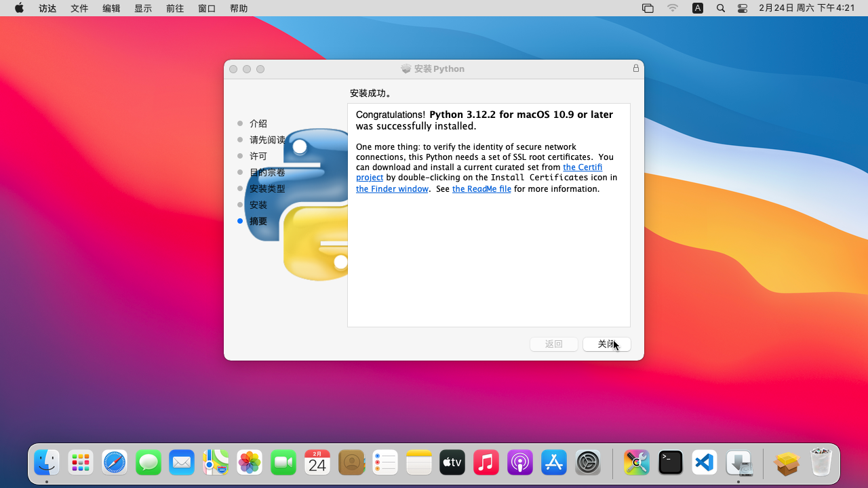The width and height of the screenshot is (868, 488).
Task: Open "the ReadMe file" link
Action: click(481, 189)
